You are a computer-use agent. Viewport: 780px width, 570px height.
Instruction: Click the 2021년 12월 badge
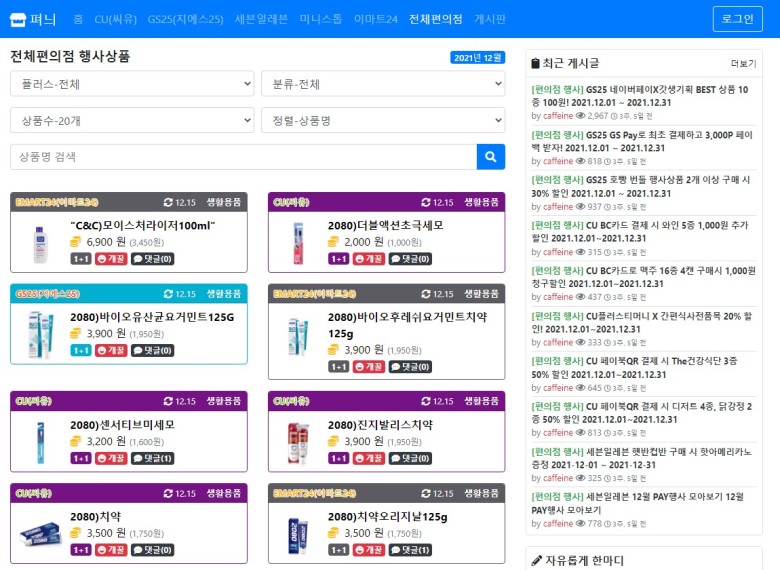coord(478,58)
